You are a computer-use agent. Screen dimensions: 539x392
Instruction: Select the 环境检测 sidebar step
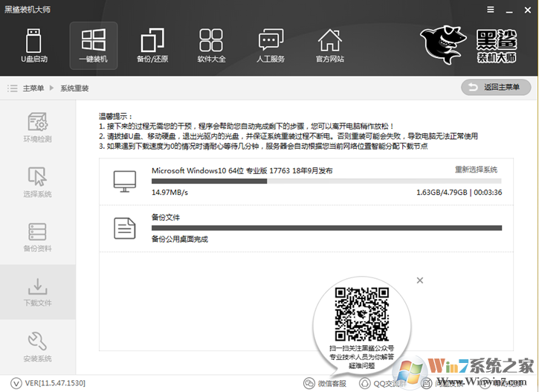click(x=37, y=127)
